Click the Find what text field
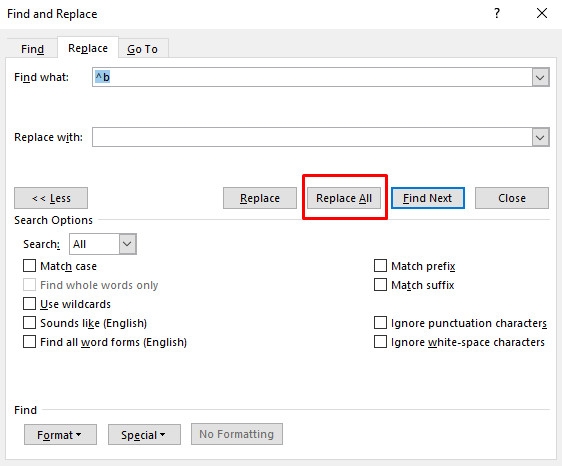Image resolution: width=562 pixels, height=466 pixels. point(312,77)
